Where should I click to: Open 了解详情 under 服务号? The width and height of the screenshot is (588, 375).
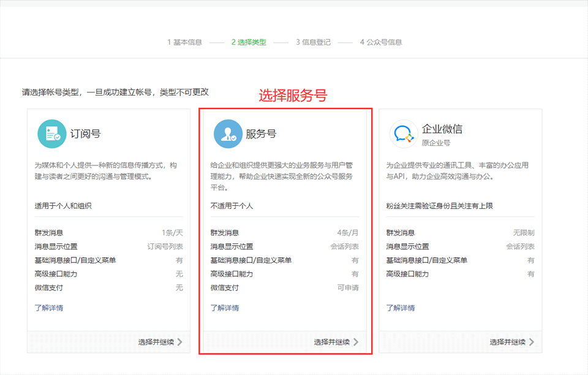(225, 308)
